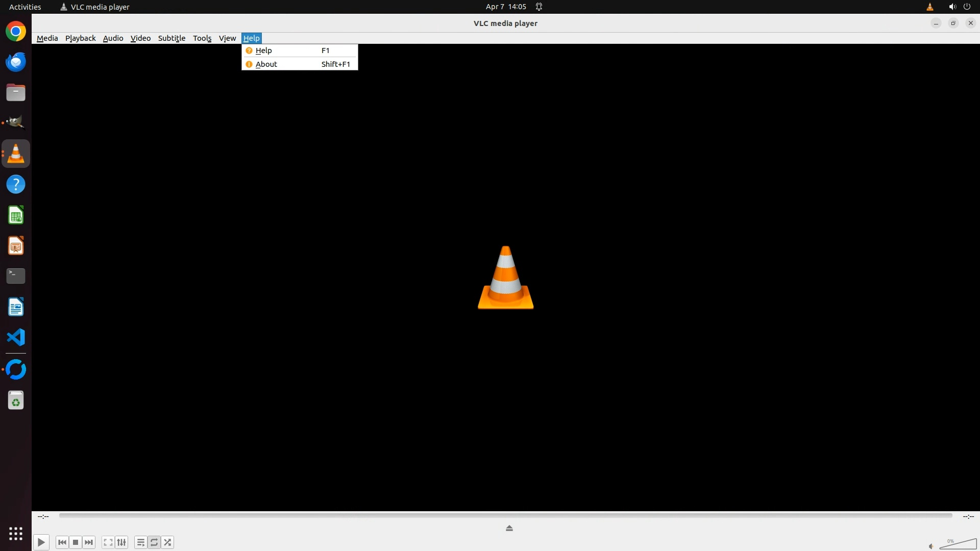
Task: Click the remaining time label
Action: point(968,516)
